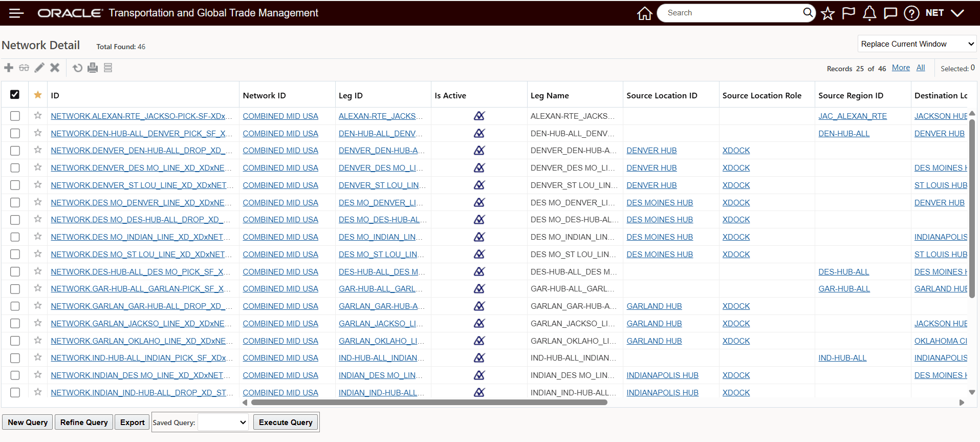
Task: Click the View (glasses) toolbar icon
Action: pyautogui.click(x=24, y=68)
